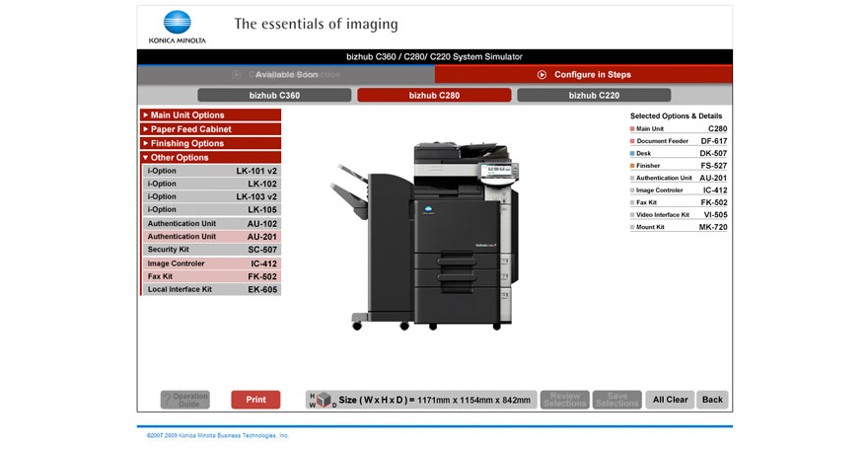Click the Print button
The height and width of the screenshot is (451, 868).
pos(255,400)
